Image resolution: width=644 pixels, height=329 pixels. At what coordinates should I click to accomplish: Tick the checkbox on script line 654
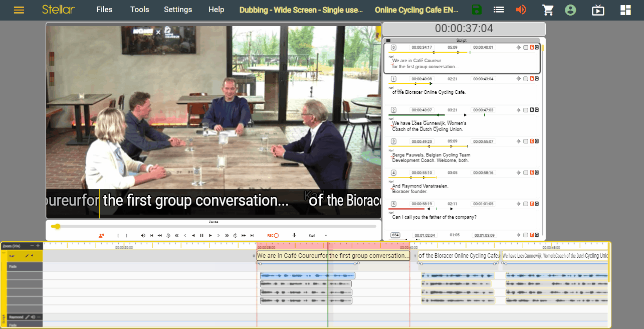[x=525, y=235]
